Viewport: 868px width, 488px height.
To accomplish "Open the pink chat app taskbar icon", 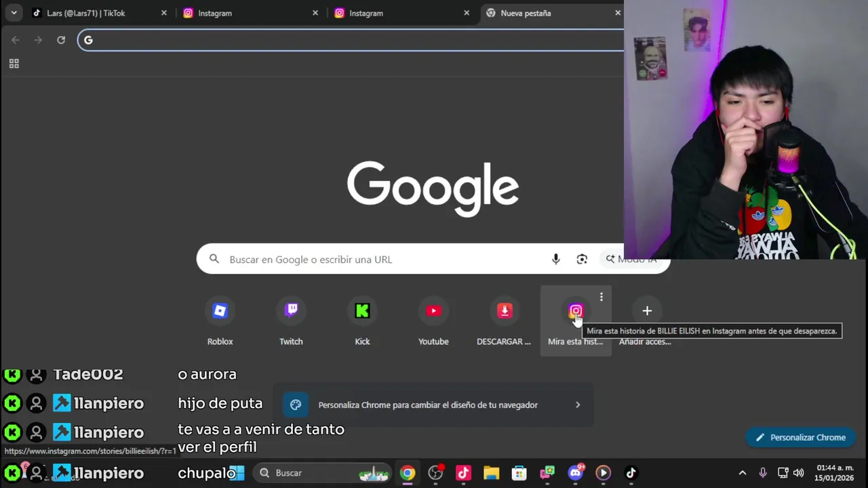I will pos(547,473).
